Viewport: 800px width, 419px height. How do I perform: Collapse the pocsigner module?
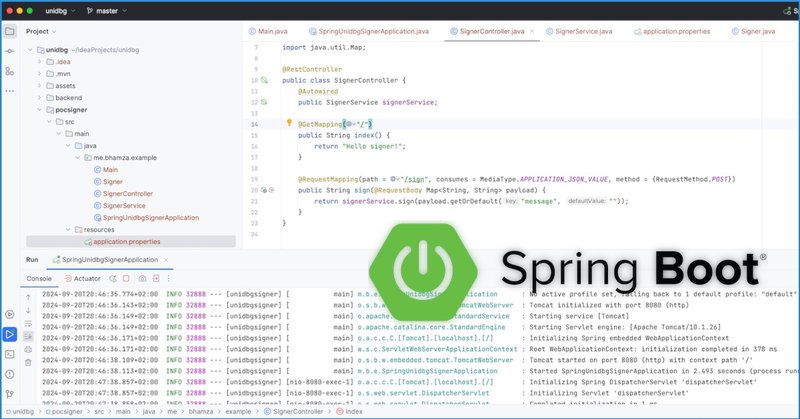point(39,110)
